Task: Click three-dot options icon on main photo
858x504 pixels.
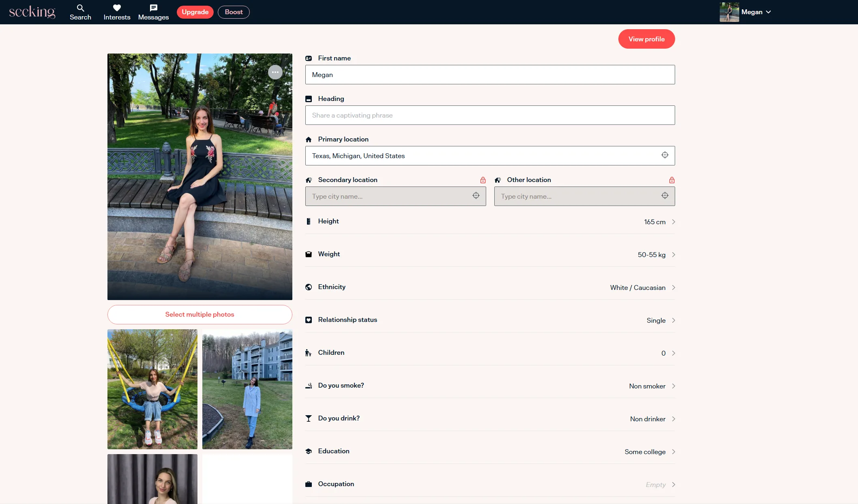Action: (275, 72)
